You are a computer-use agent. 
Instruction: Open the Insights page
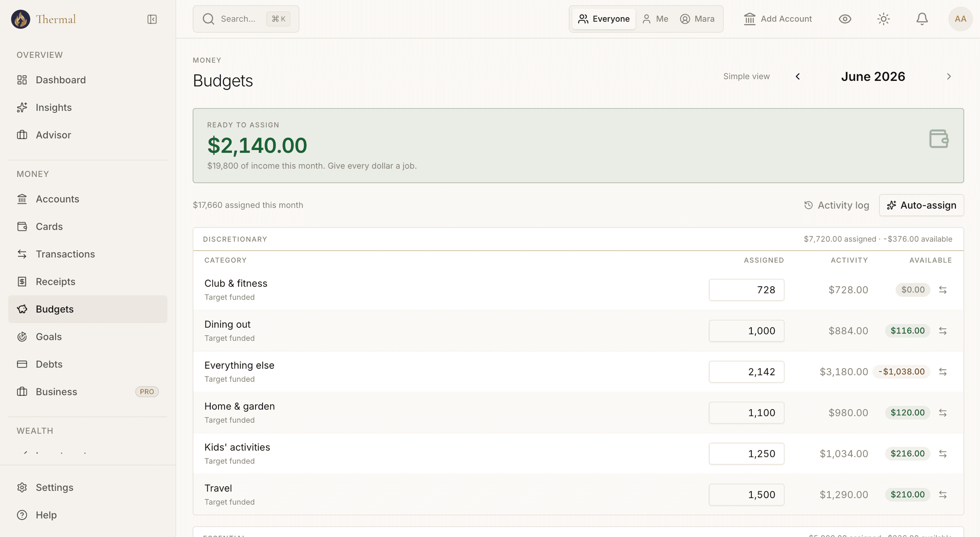[87, 107]
